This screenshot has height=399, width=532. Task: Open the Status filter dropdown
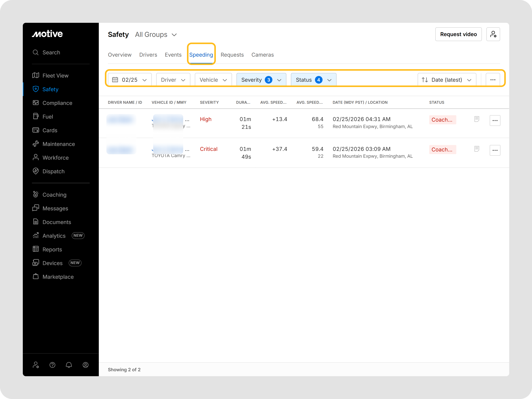[313, 80]
